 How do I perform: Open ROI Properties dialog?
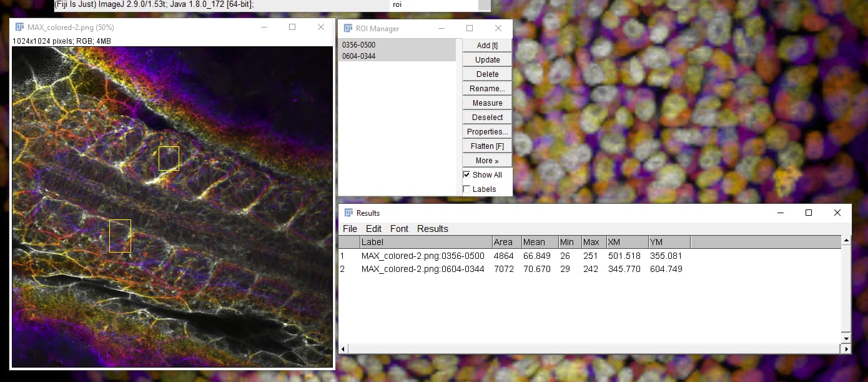pyautogui.click(x=486, y=131)
